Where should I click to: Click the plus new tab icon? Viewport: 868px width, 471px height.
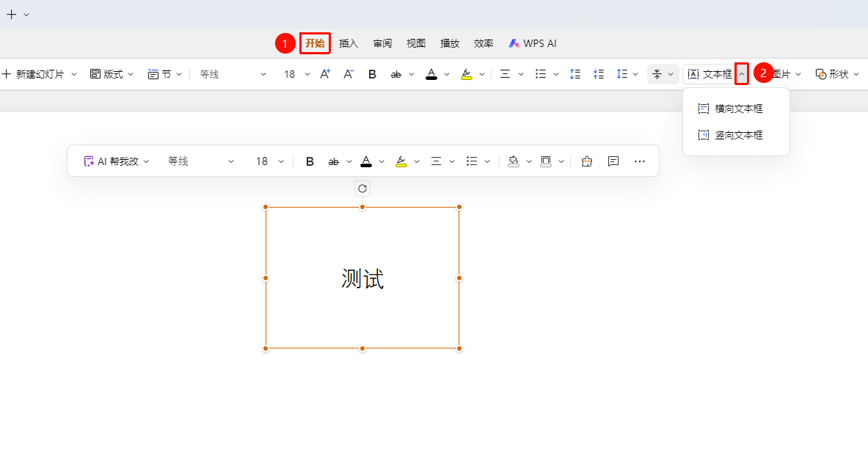click(11, 15)
